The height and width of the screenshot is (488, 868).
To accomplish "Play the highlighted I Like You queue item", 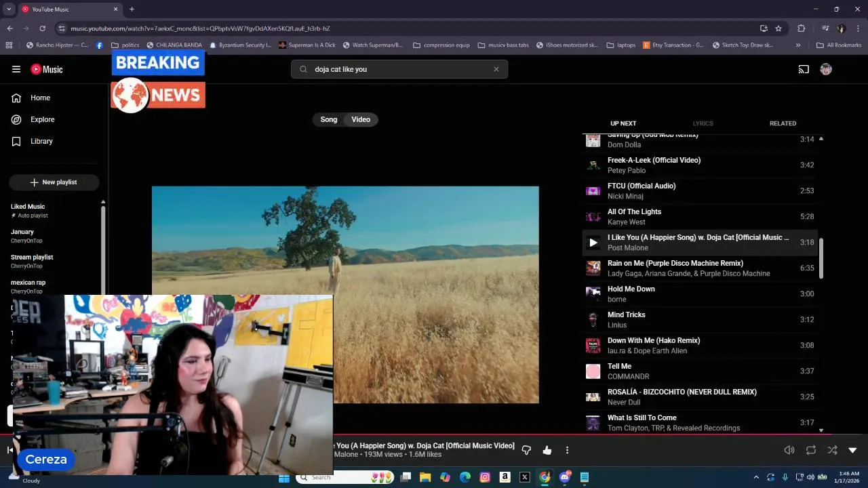I will tap(593, 243).
